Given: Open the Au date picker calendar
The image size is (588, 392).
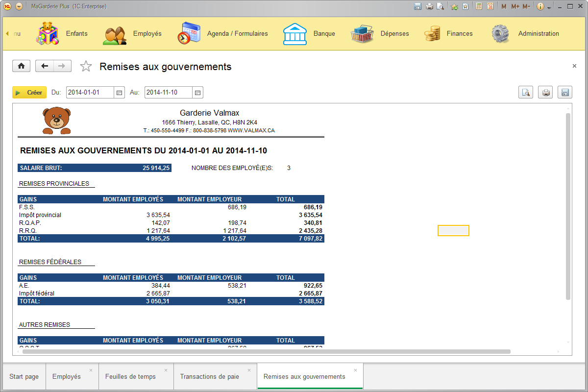Looking at the screenshot, I should (198, 92).
